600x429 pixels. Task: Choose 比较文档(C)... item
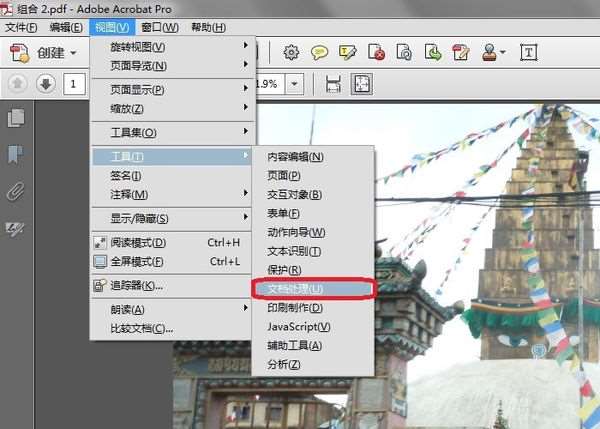click(171, 328)
